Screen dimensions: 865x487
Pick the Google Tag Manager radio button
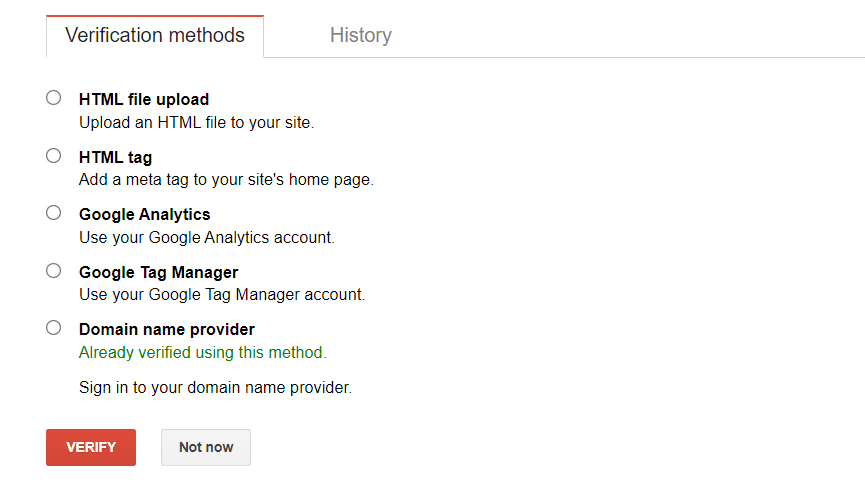[x=54, y=271]
